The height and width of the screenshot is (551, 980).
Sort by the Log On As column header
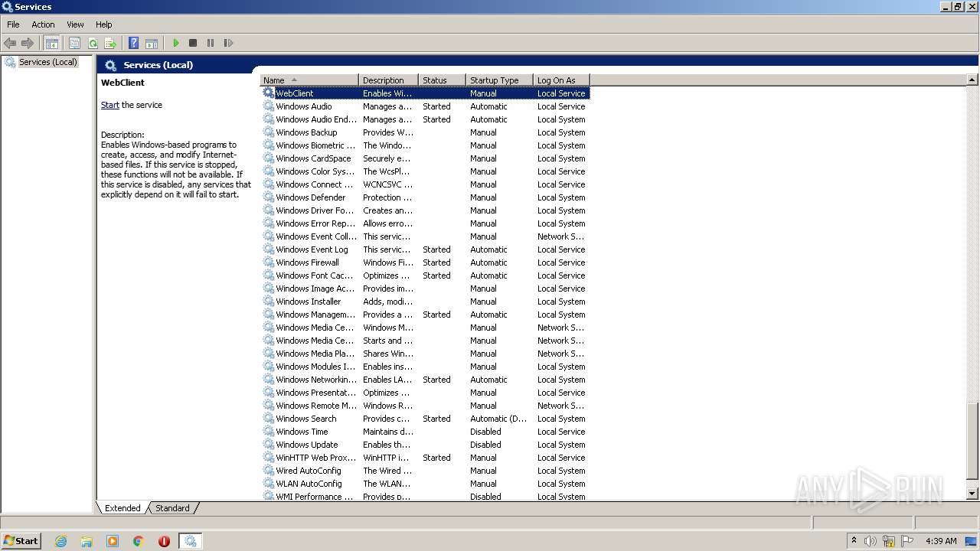click(x=561, y=80)
